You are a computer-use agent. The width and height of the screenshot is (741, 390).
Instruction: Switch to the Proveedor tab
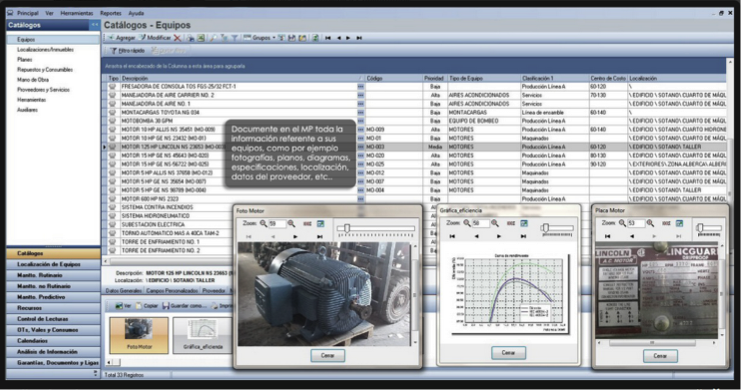click(214, 290)
